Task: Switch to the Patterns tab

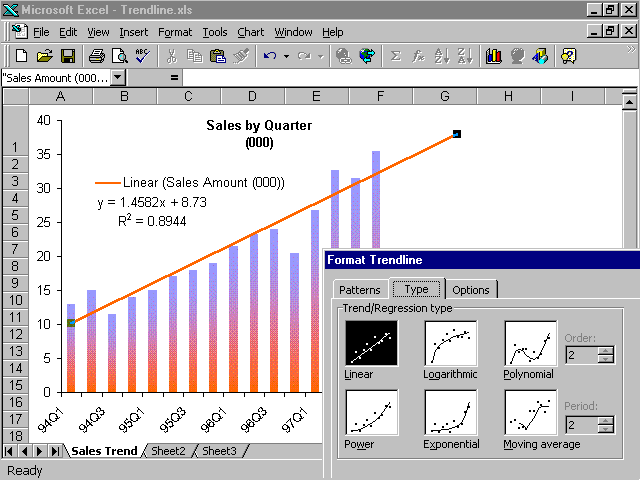Action: click(x=360, y=290)
